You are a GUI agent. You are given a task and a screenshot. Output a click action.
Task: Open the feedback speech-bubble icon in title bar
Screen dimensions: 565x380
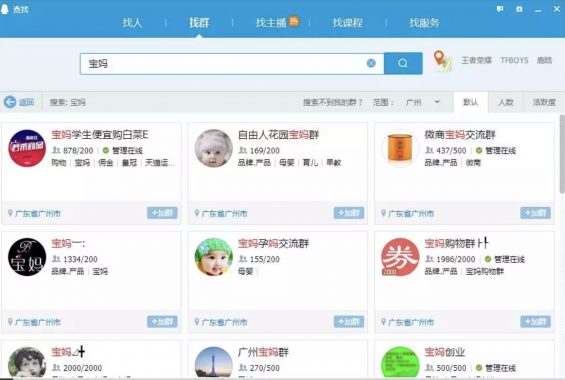coord(500,9)
